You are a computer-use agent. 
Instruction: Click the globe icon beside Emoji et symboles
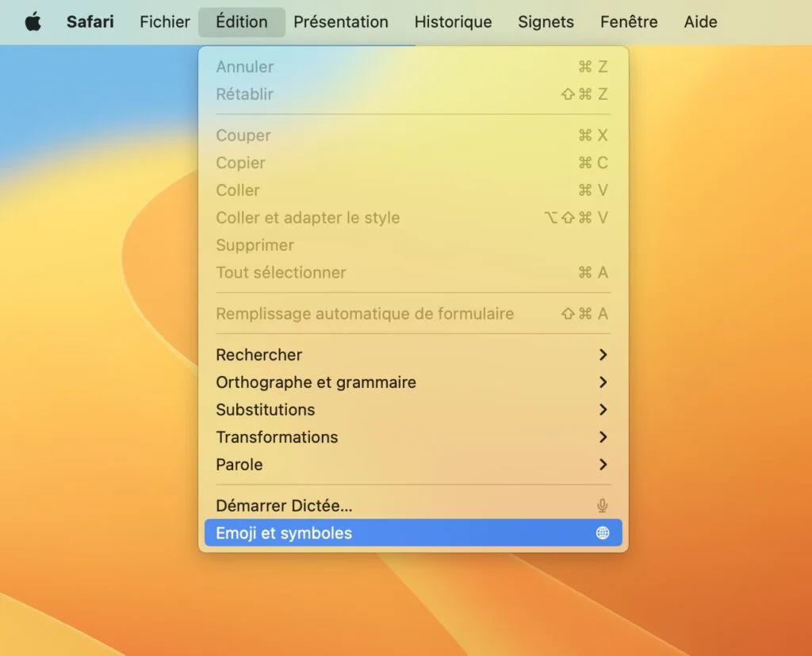(x=603, y=533)
